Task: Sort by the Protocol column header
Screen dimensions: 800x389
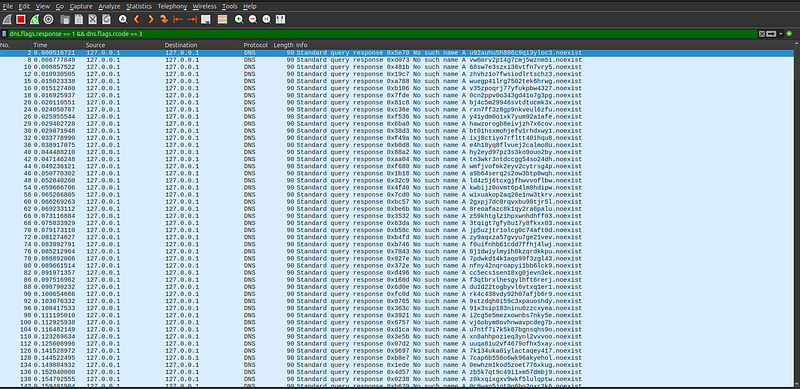Action: (x=257, y=45)
